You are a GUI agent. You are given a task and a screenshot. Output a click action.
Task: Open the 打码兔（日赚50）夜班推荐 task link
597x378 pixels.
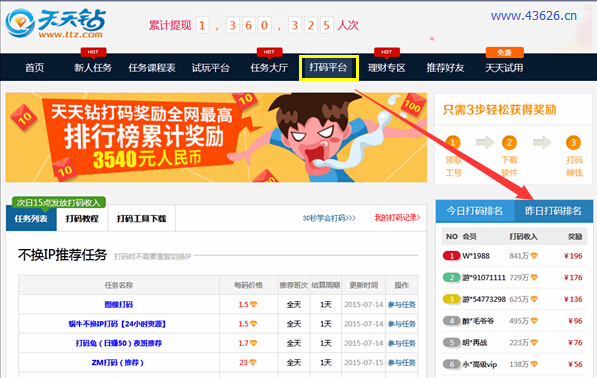point(119,343)
